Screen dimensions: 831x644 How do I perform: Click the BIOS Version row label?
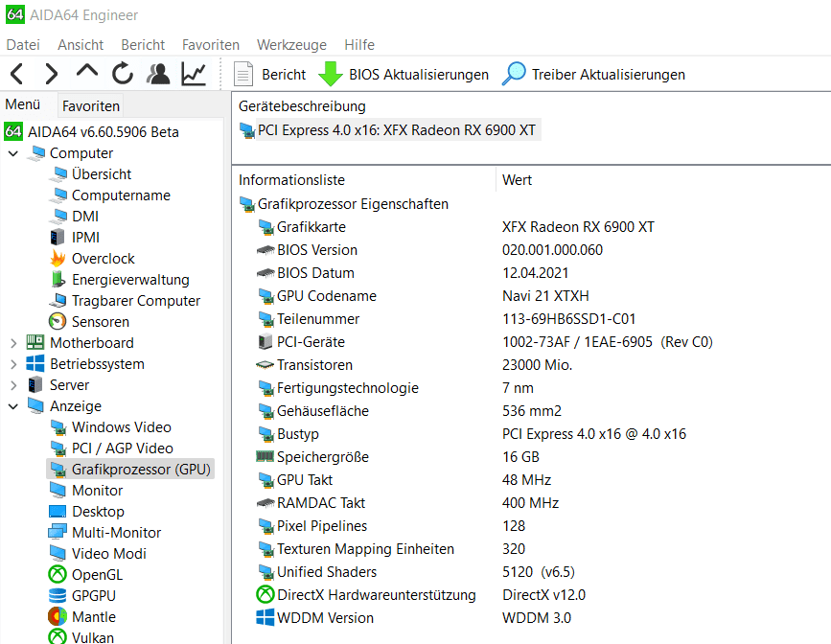pos(317,250)
